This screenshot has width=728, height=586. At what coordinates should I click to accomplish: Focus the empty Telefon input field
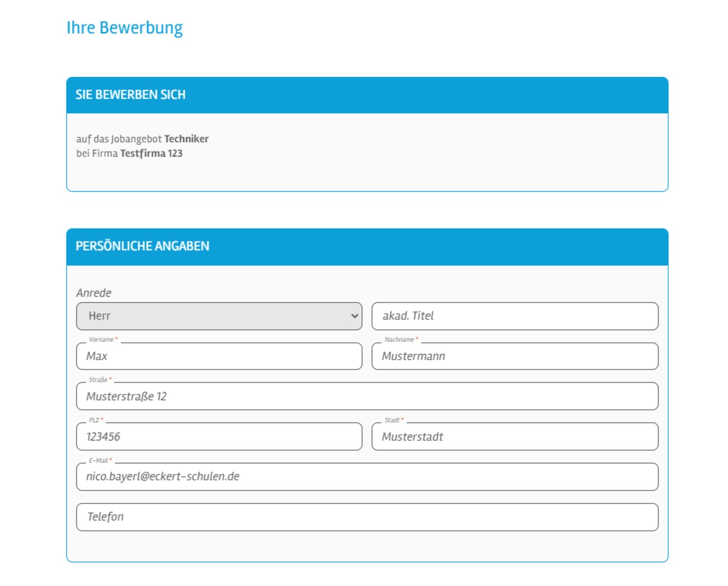pos(367,517)
